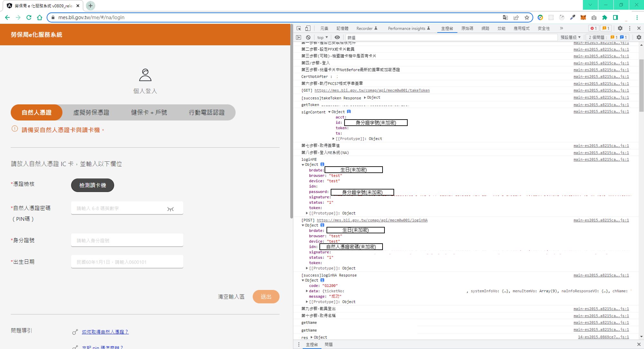Viewport: 644px width, 349px height.
Task: Open a new browser tab
Action: tap(90, 5)
